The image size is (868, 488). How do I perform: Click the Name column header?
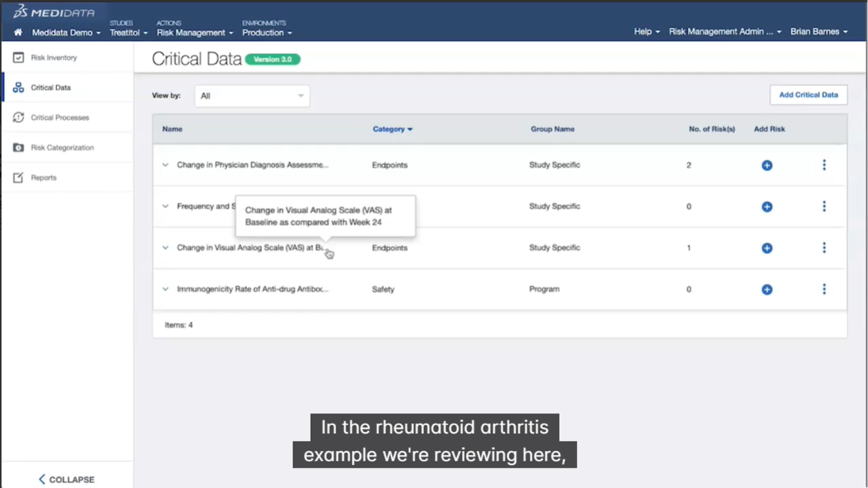tap(172, 129)
